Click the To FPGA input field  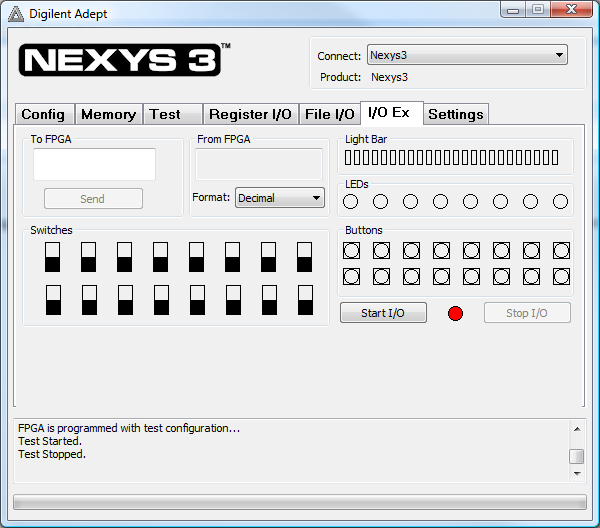click(x=95, y=165)
